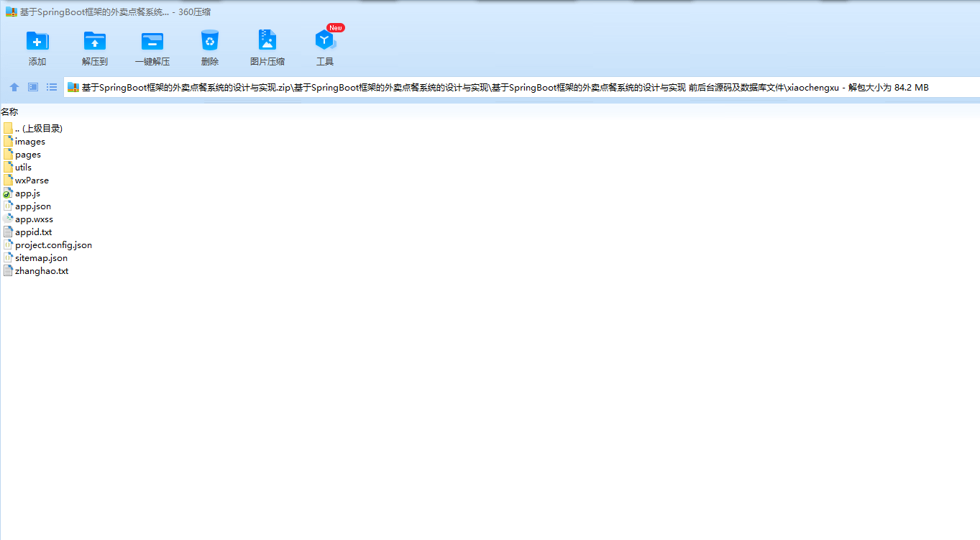Select the images folder icon
Image resolution: width=980 pixels, height=540 pixels.
[x=8, y=141]
